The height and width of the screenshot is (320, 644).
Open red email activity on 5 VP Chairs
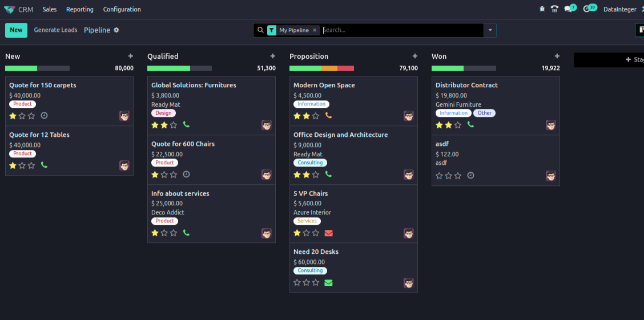pyautogui.click(x=329, y=233)
